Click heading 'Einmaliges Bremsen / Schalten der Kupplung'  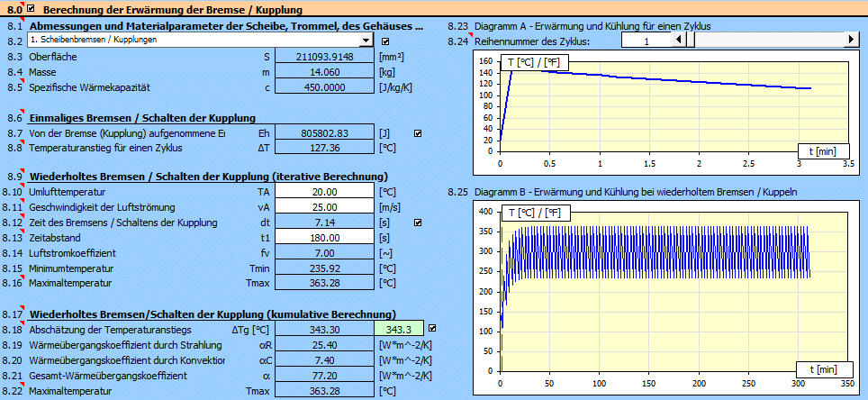pos(142,118)
